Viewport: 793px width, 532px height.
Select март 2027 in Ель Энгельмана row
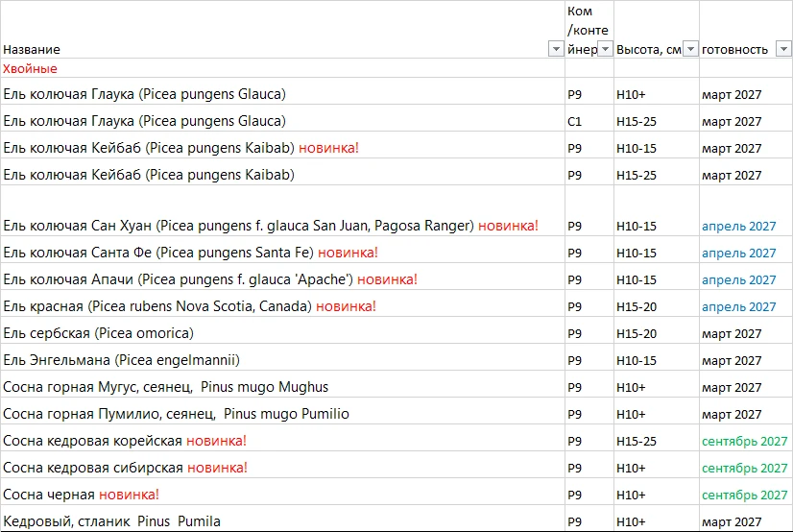click(746, 359)
